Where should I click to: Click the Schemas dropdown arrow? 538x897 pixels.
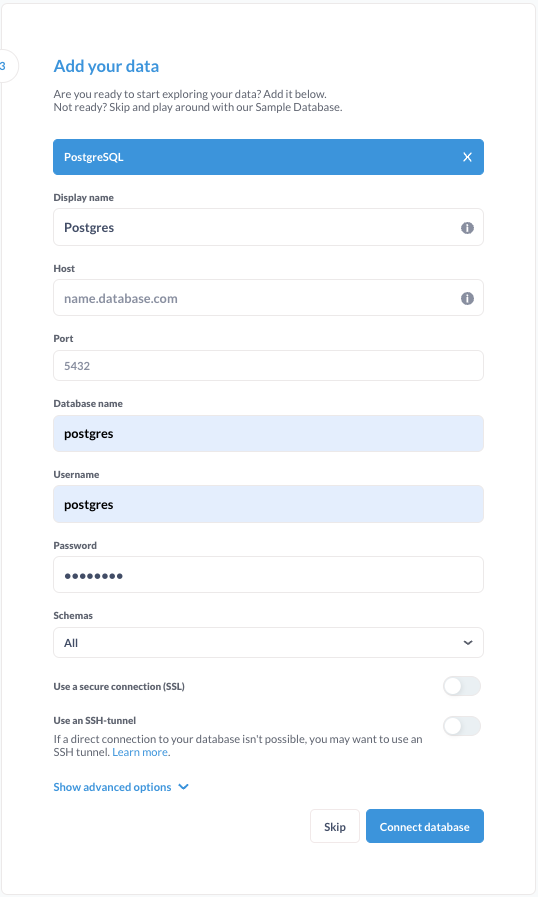pos(468,642)
